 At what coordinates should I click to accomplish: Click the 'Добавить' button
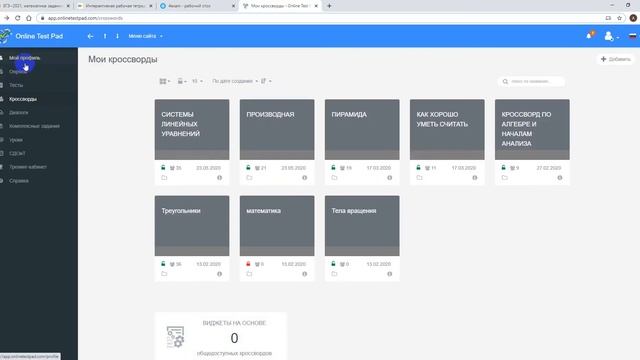coord(616,59)
